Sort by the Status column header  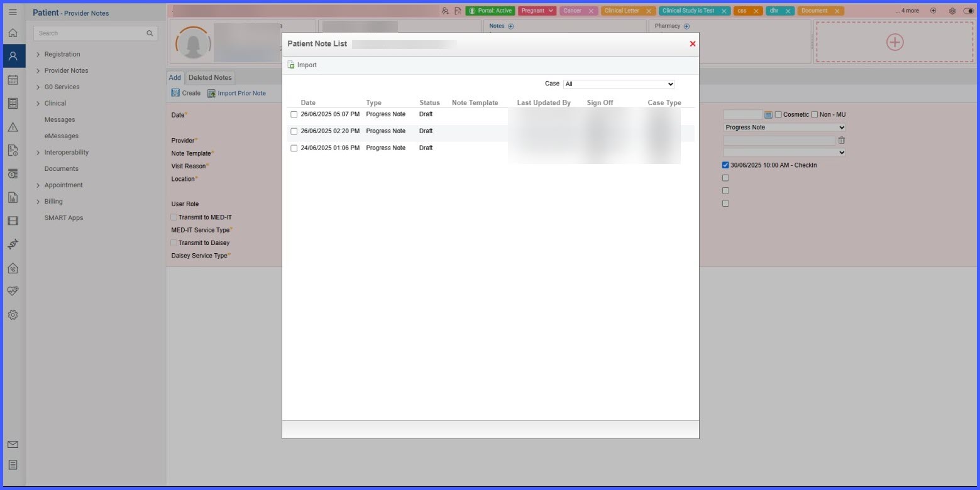430,103
